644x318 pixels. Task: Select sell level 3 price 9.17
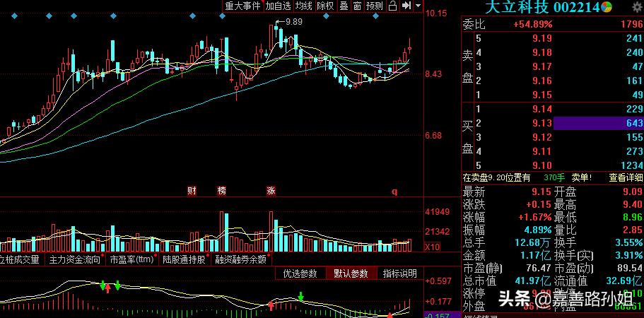click(542, 66)
